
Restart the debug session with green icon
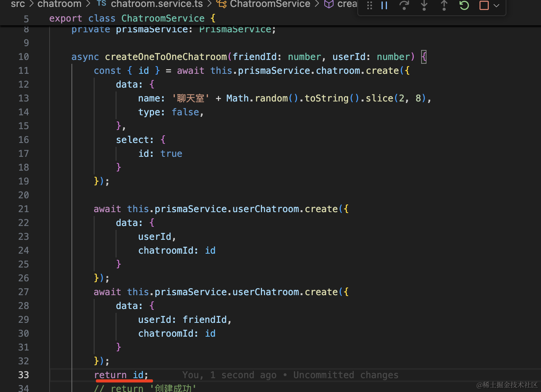coord(464,5)
